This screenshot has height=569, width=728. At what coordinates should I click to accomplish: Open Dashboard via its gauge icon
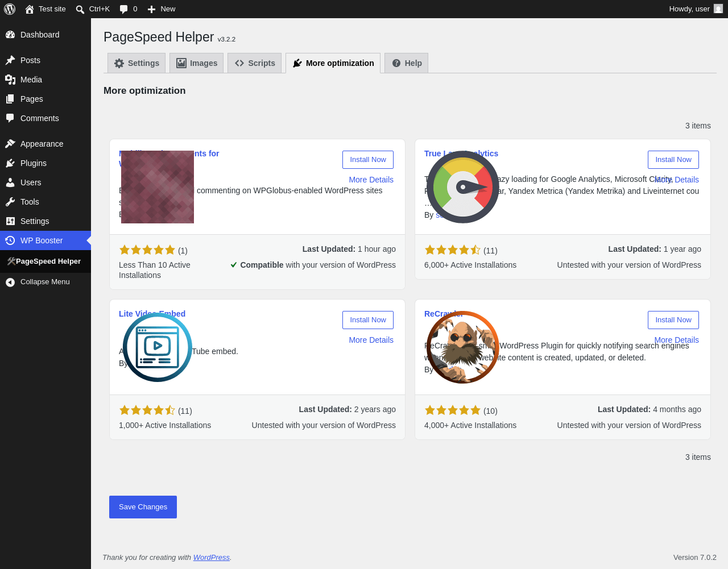[x=10, y=35]
